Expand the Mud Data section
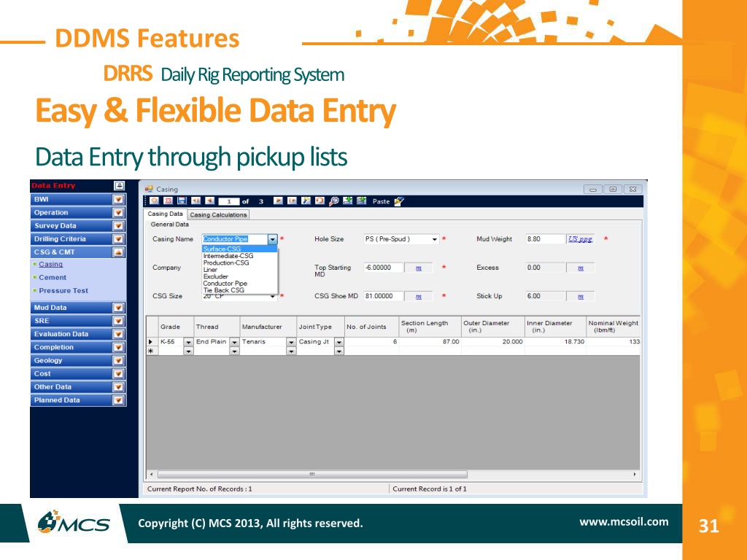Screen dimensions: 747x560 pyautogui.click(x=118, y=308)
